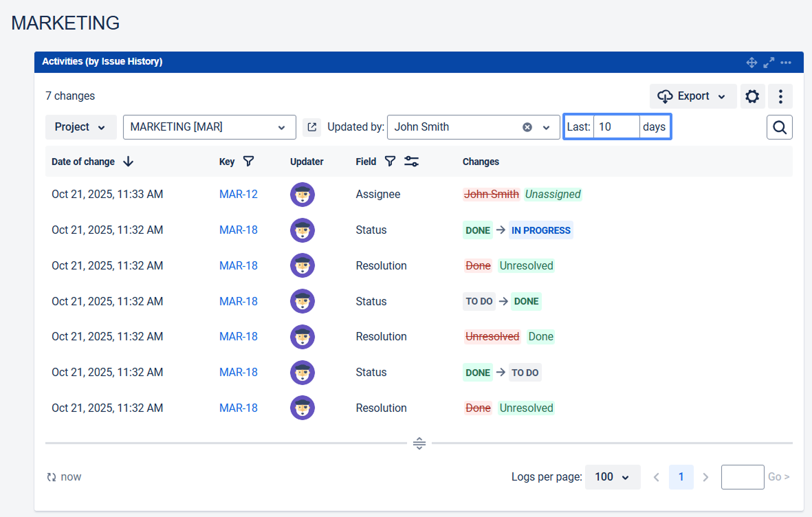Click the Last days number field
This screenshot has width=812, height=517.
pos(616,127)
